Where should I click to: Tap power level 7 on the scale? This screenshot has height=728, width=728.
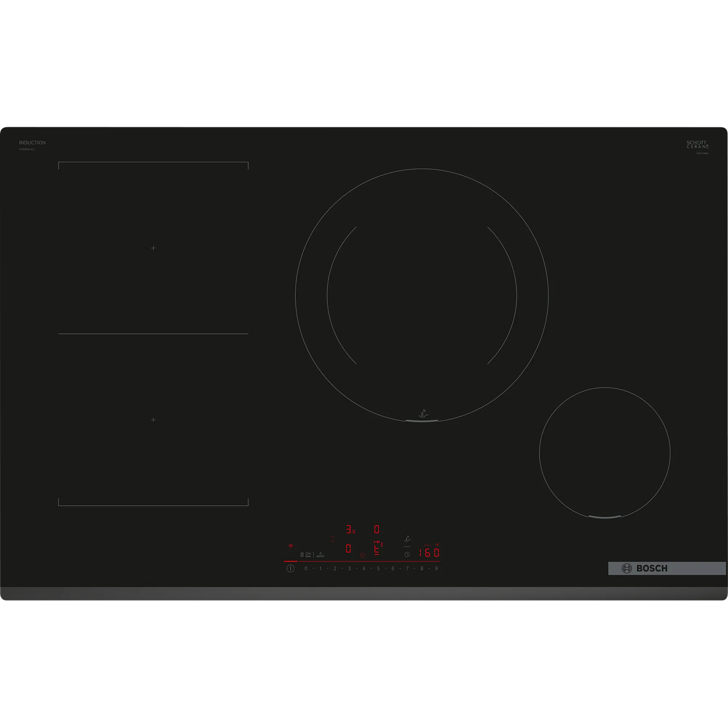pos(407,569)
